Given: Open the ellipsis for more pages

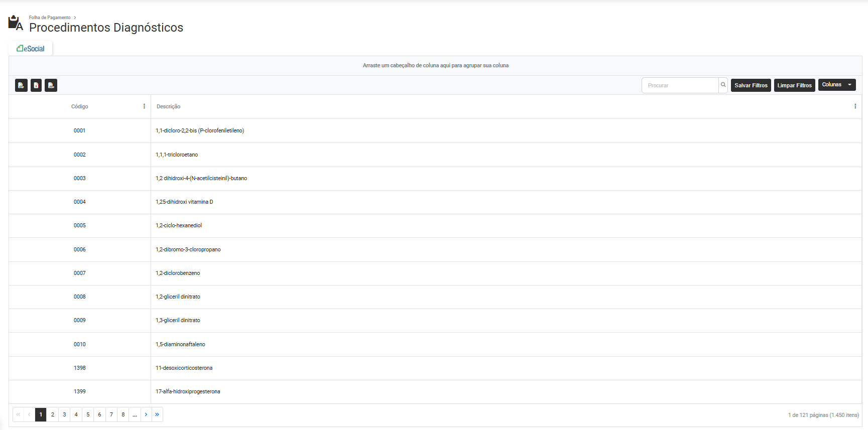Looking at the screenshot, I should point(135,414).
